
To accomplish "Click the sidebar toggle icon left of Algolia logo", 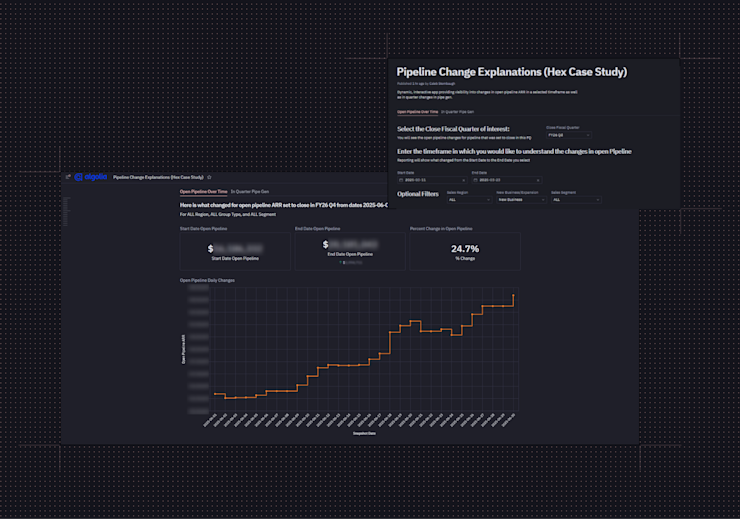I will pyautogui.click(x=68, y=177).
